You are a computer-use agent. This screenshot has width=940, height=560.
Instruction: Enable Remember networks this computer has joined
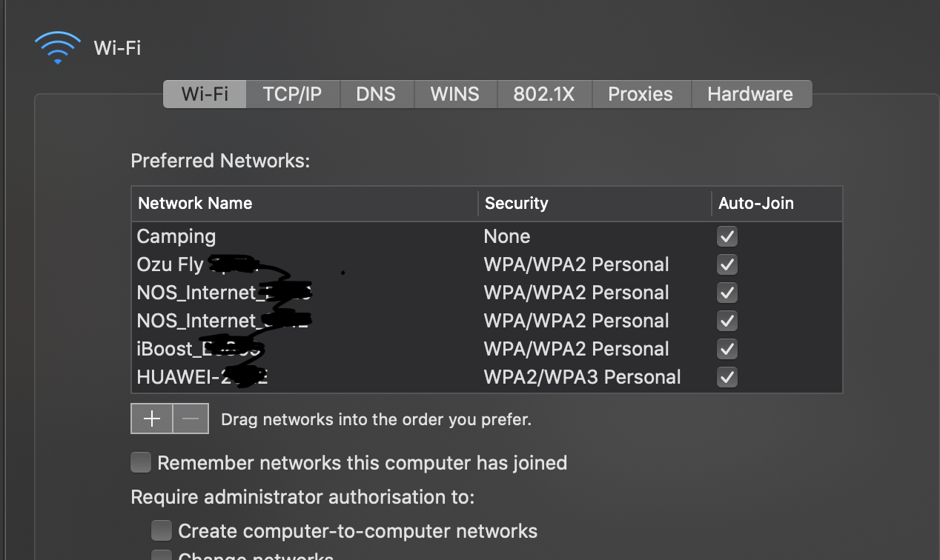point(141,463)
